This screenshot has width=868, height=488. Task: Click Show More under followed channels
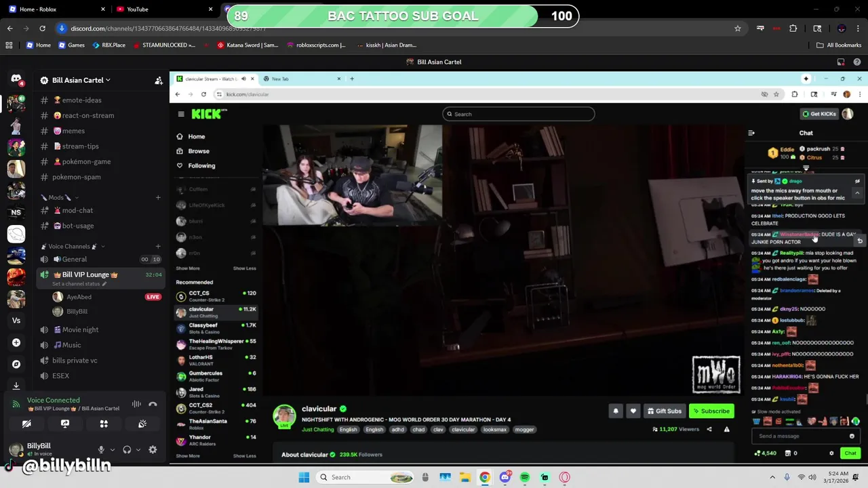tap(188, 268)
